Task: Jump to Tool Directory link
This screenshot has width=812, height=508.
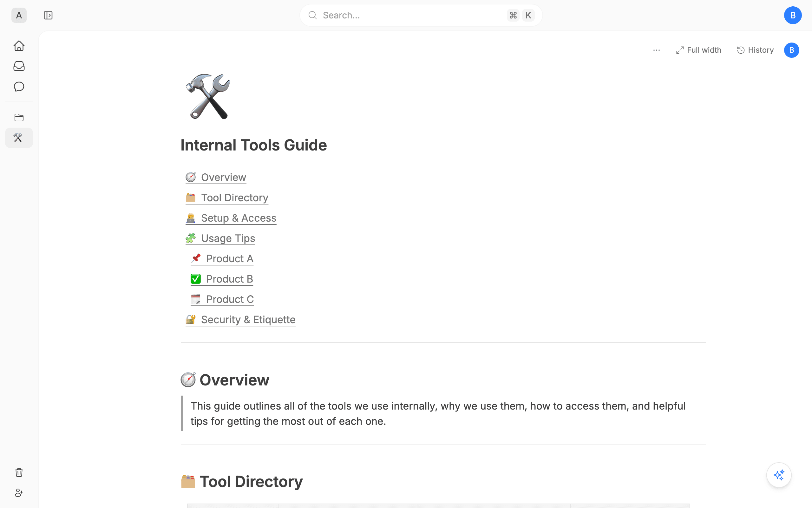Action: 227,197
